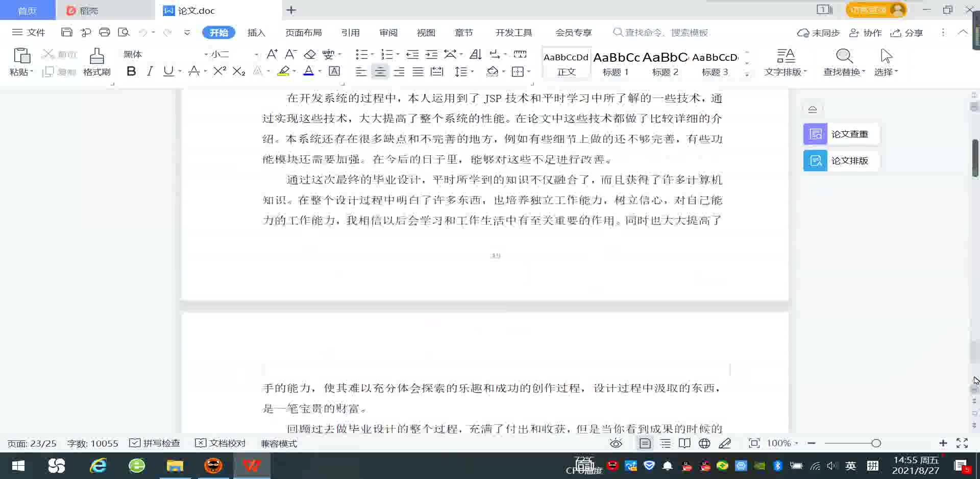Decrease paragraph indent
This screenshot has height=479, width=980.
tap(412, 54)
